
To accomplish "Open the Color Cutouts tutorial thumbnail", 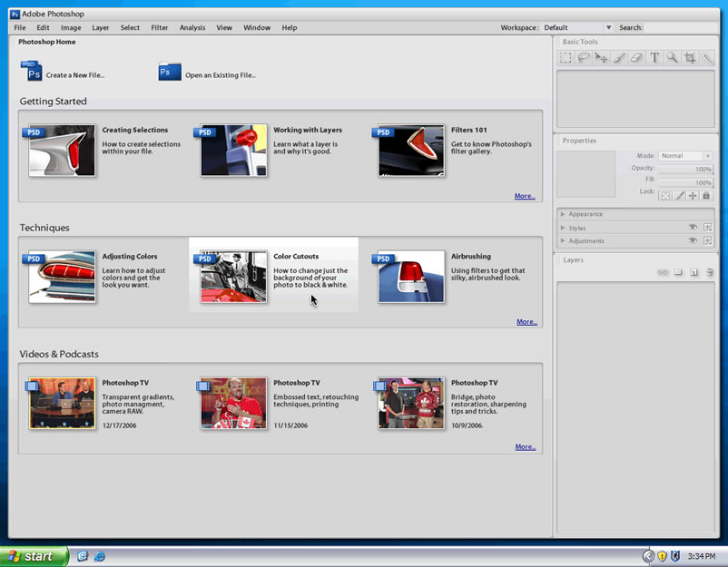I will pyautogui.click(x=233, y=277).
